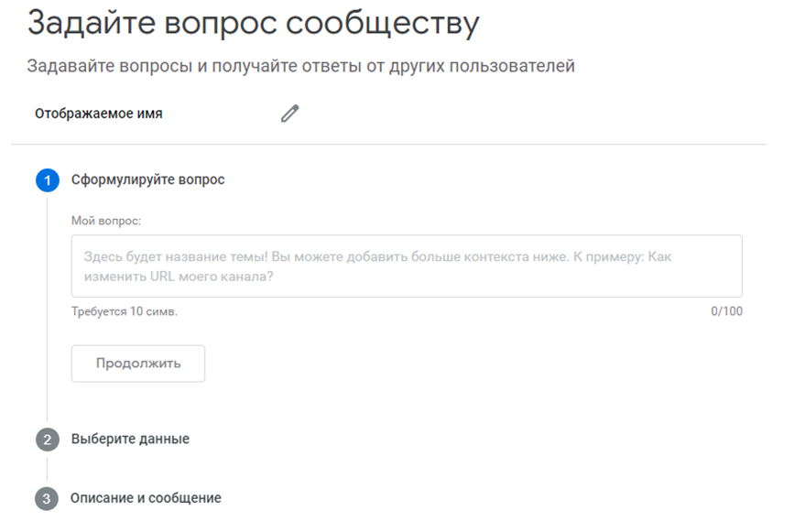Click the pencil icon to edit display name

coord(289,114)
